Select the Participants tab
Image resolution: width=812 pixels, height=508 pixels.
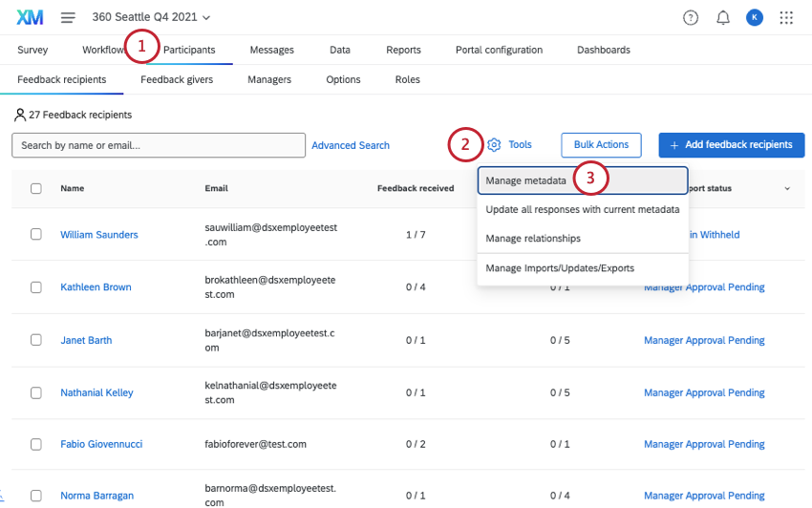pyautogui.click(x=189, y=50)
